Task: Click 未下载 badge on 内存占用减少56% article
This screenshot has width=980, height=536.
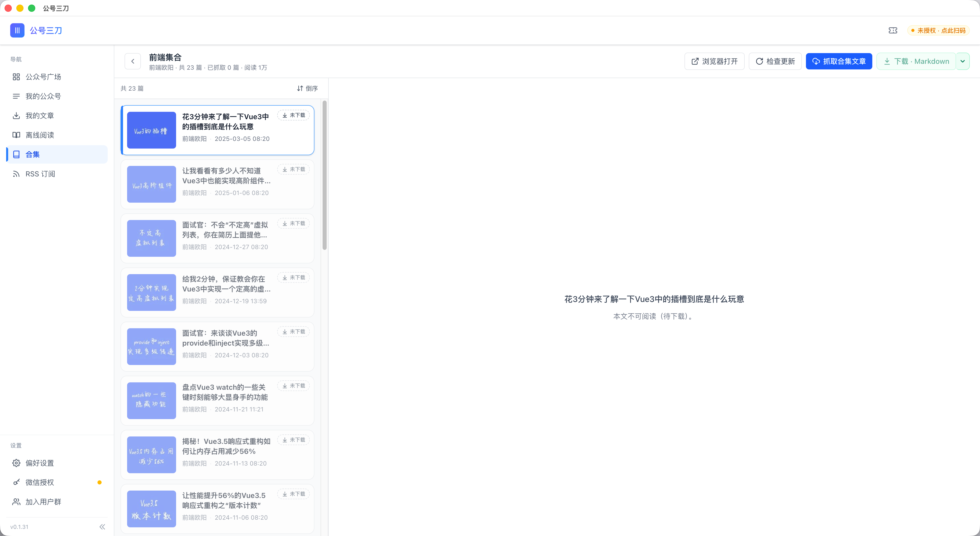Action: tap(293, 440)
